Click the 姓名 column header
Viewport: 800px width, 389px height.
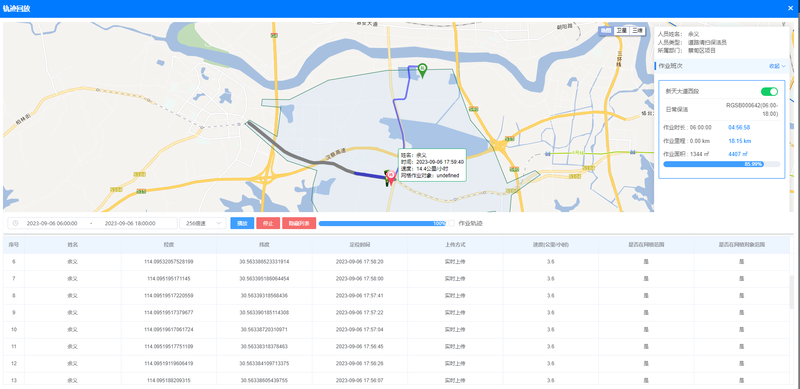[x=72, y=245]
